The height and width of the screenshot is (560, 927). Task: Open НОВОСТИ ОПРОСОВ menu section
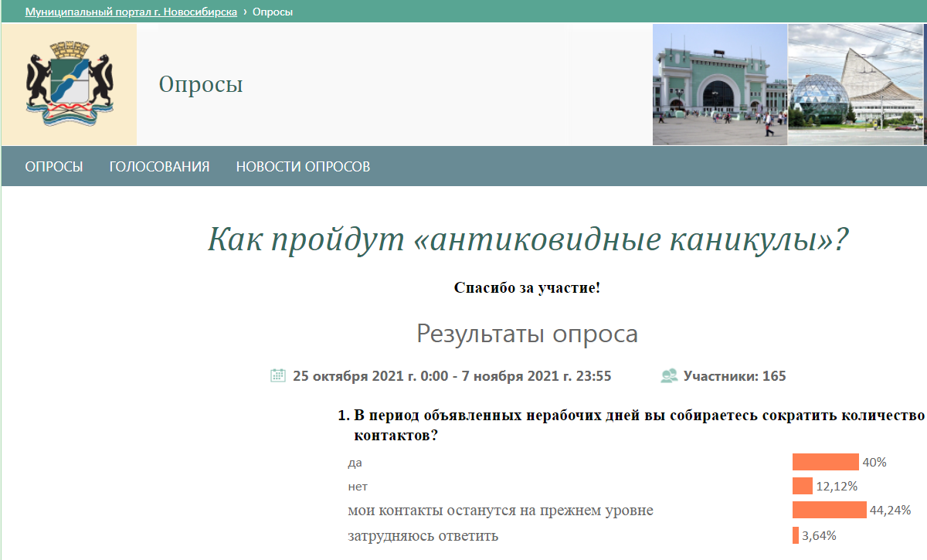[303, 166]
